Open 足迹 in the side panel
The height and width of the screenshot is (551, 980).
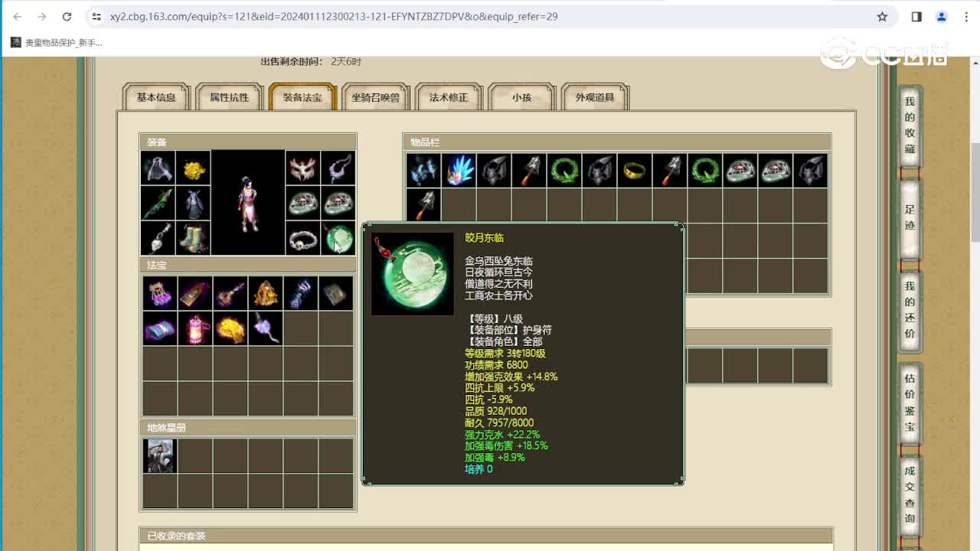coord(910,218)
